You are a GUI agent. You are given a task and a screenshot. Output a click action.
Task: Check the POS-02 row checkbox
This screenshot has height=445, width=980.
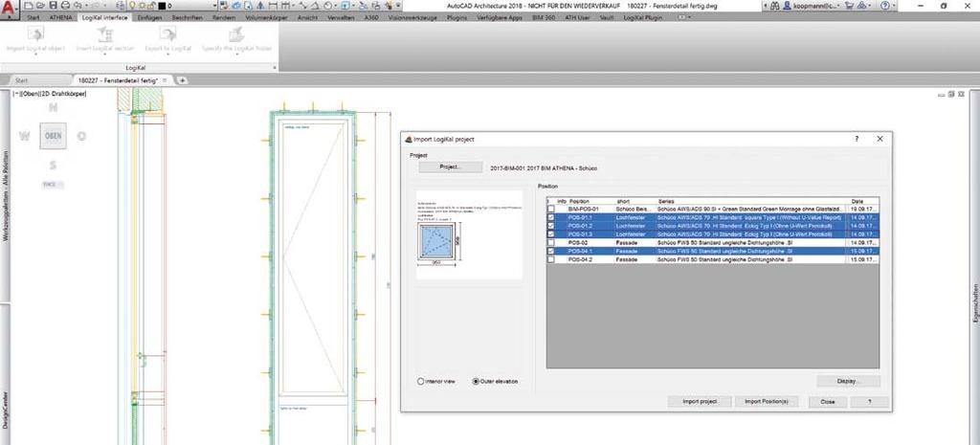550,242
